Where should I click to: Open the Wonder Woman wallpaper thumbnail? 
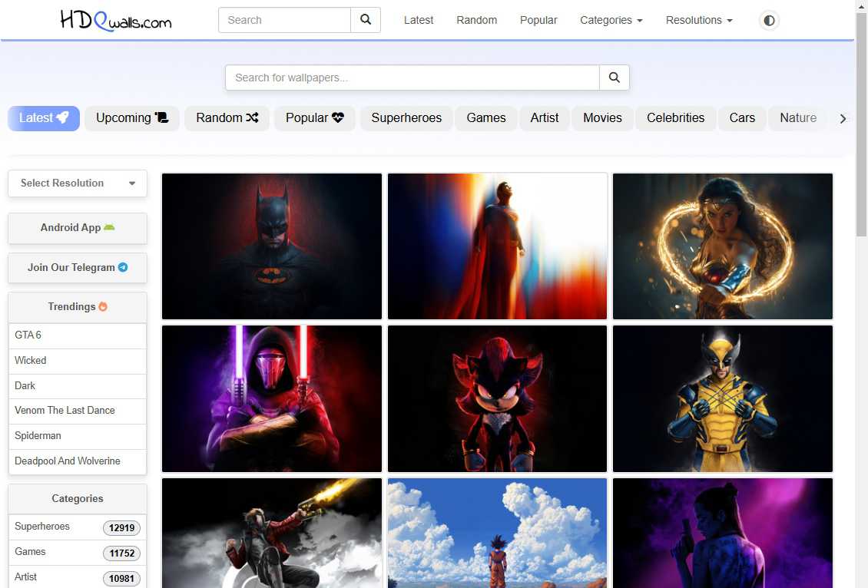click(x=722, y=246)
